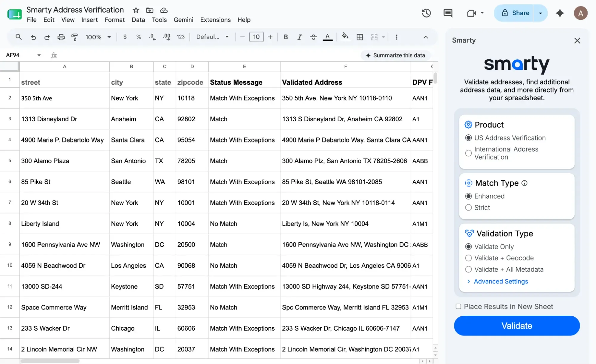Screen dimensions: 596x364
Task: Toggle italic formatting
Action: pyautogui.click(x=299, y=37)
